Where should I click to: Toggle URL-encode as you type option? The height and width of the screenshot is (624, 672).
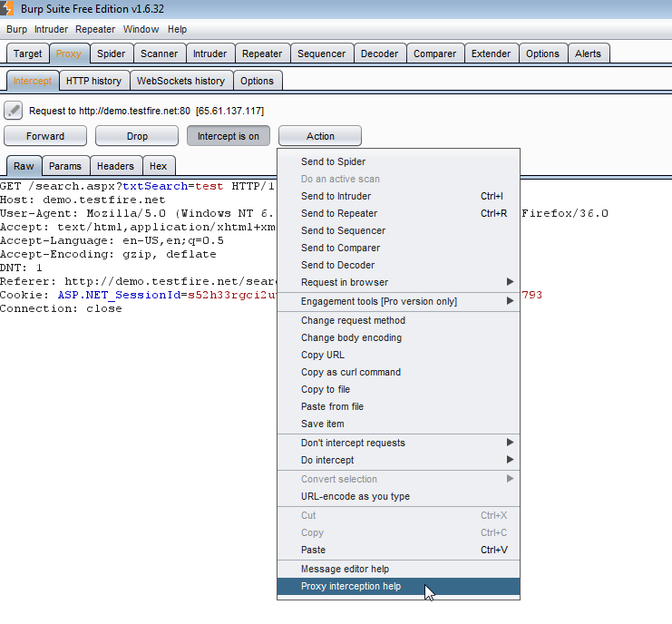(x=355, y=496)
